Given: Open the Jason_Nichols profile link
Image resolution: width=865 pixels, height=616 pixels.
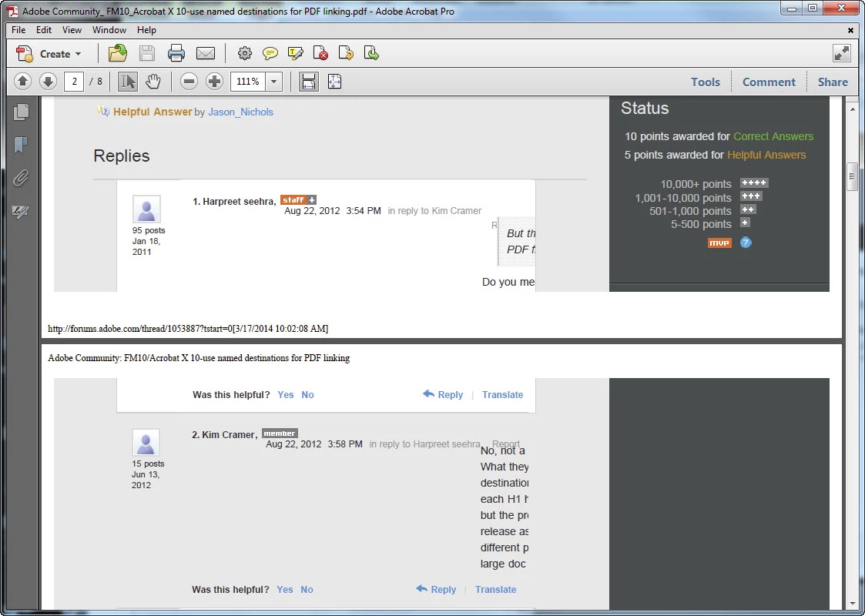Looking at the screenshot, I should pyautogui.click(x=240, y=112).
